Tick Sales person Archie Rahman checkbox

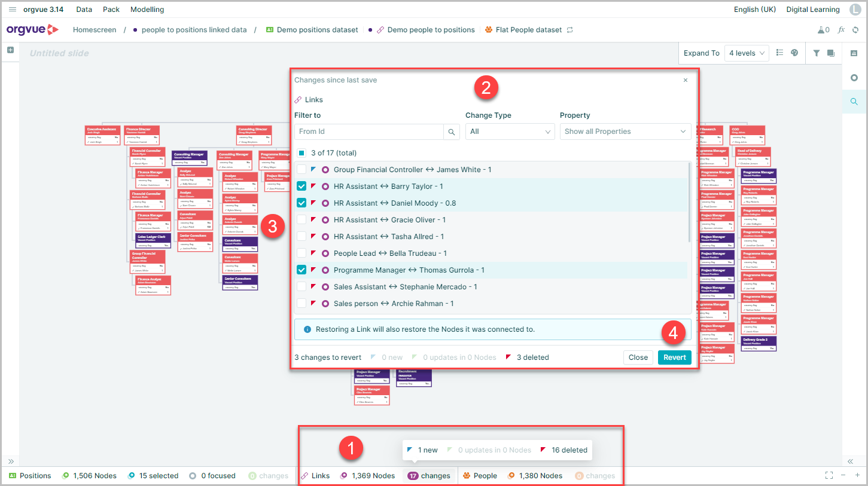pyautogui.click(x=301, y=304)
